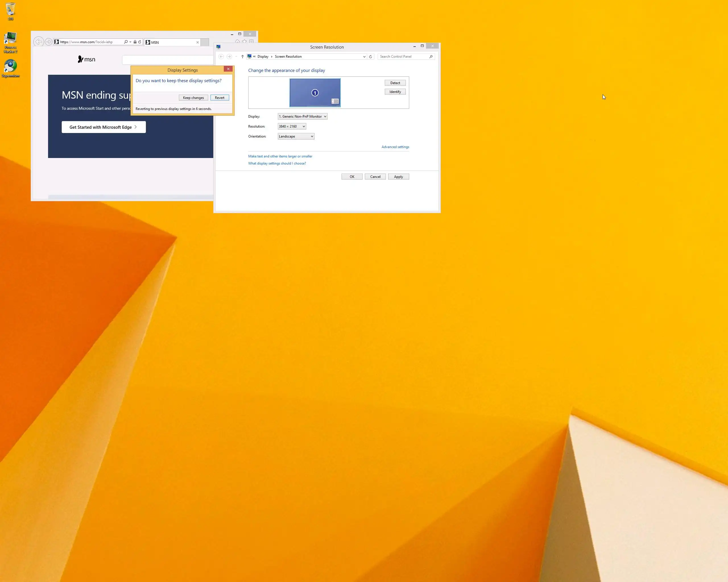Image resolution: width=728 pixels, height=582 pixels.
Task: Select the monitor 1 preview thumbnail
Action: pyautogui.click(x=315, y=93)
